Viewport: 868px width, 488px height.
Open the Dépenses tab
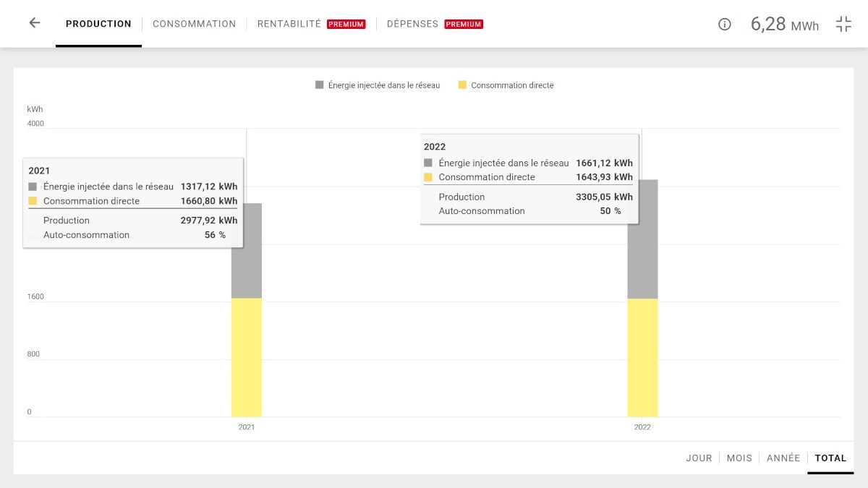tap(412, 24)
